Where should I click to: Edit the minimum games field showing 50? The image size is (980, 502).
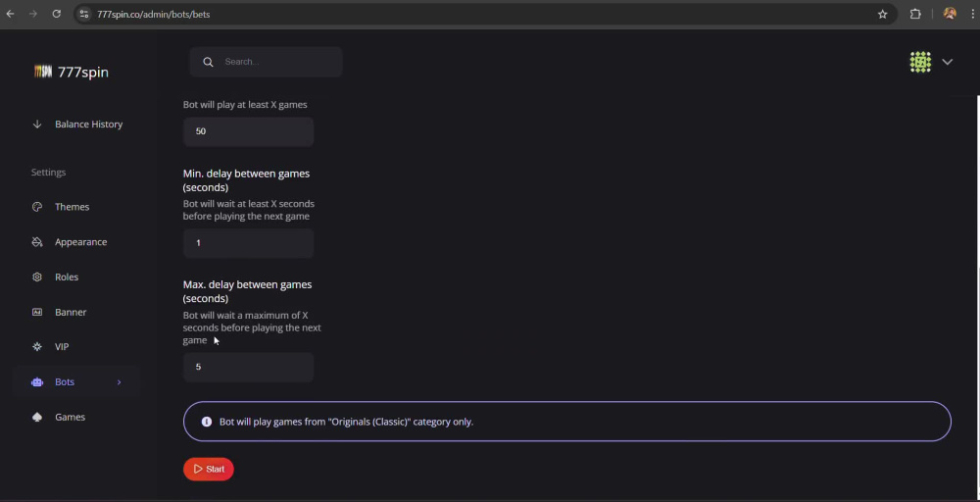[248, 131]
